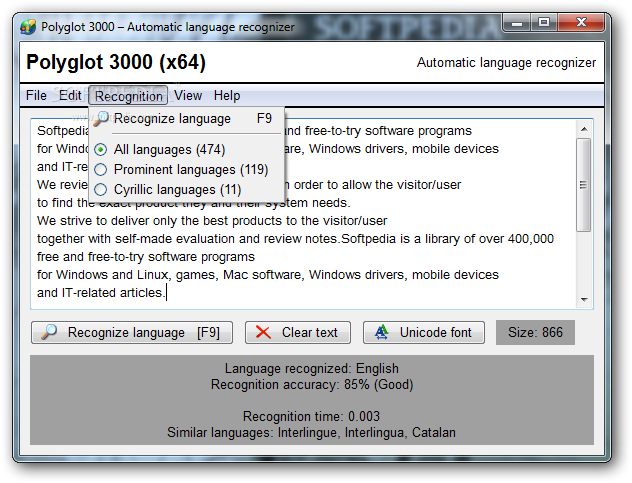Image resolution: width=632 pixels, height=483 pixels.
Task: Minimize the Polyglot 3000 window
Action: pyautogui.click(x=517, y=23)
